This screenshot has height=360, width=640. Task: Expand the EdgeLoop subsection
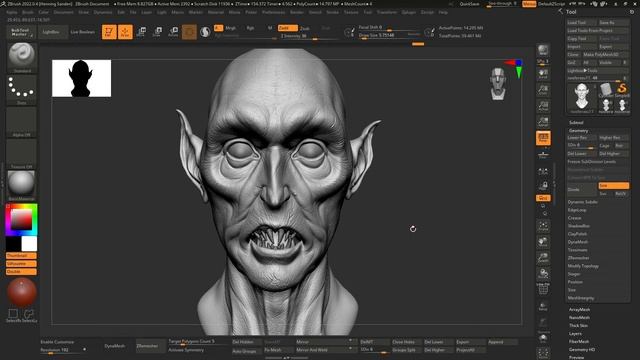[577, 210]
